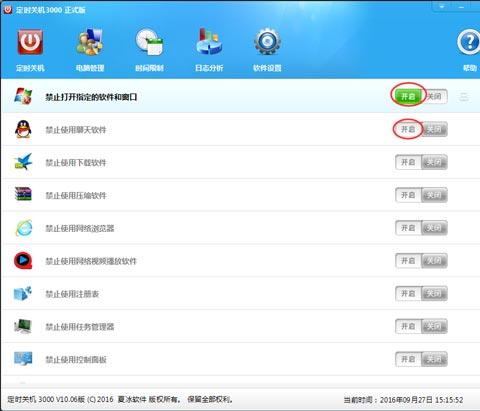This screenshot has width=480, height=411.
Task: Open the 软件设置 gear icon
Action: 267,42
